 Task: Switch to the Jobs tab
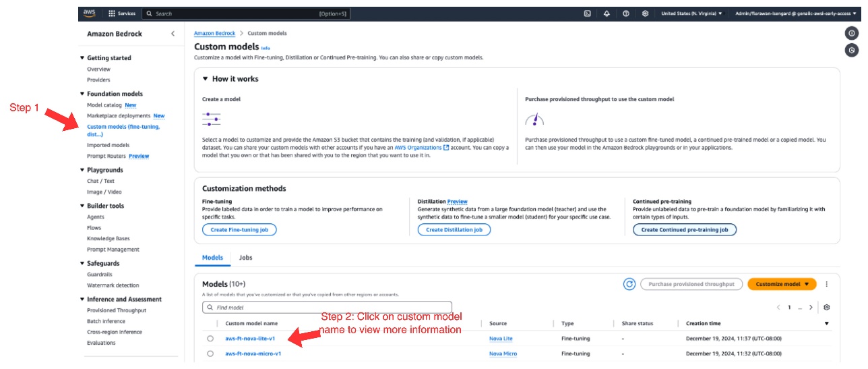246,258
